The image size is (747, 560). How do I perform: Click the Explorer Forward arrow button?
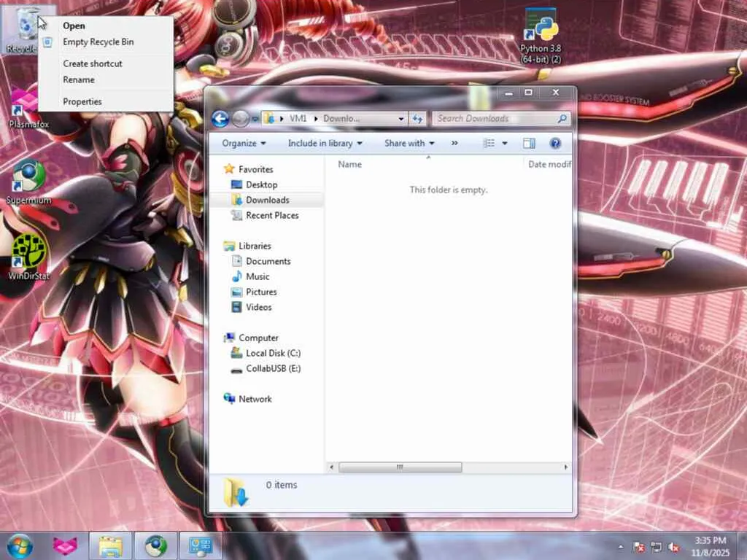click(241, 119)
